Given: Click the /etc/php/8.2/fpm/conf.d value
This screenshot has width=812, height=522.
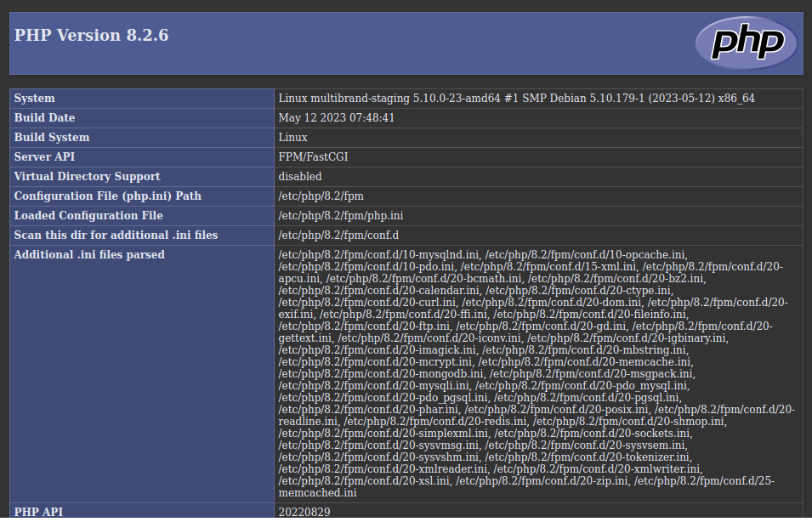Looking at the screenshot, I should coord(338,235).
